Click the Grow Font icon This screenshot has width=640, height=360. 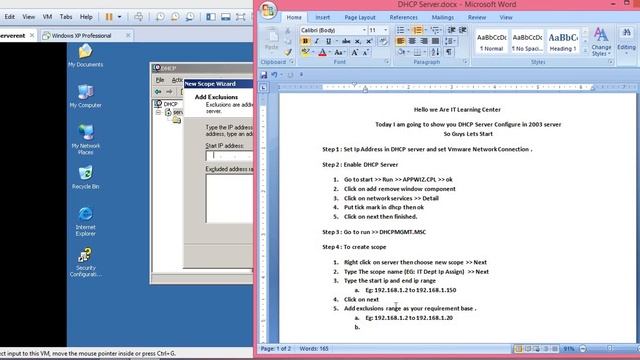coord(355,52)
